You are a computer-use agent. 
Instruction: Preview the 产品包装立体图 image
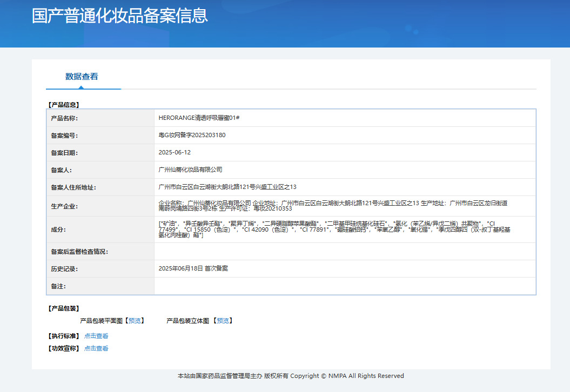224,321
